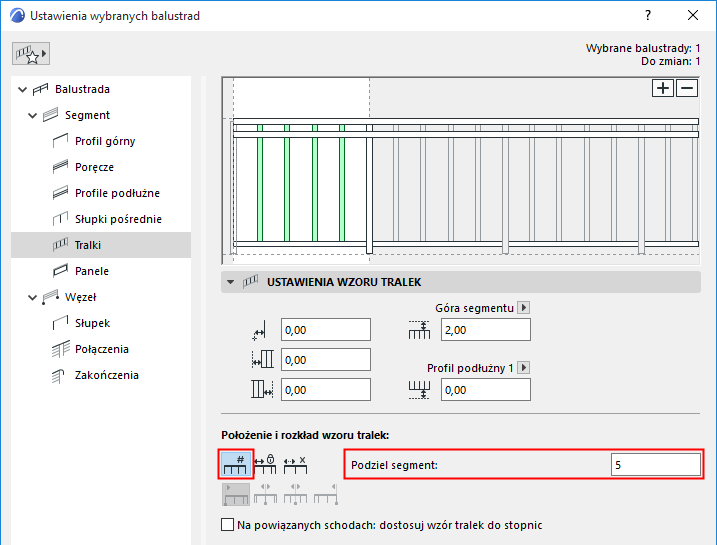Click the Wybrane balustrady: 1 text
The width and height of the screenshot is (717, 545).
tap(643, 48)
